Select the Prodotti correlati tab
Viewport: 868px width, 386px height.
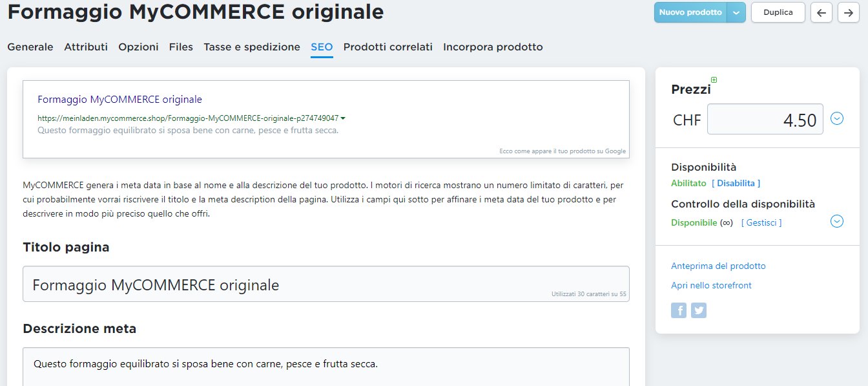pos(387,47)
